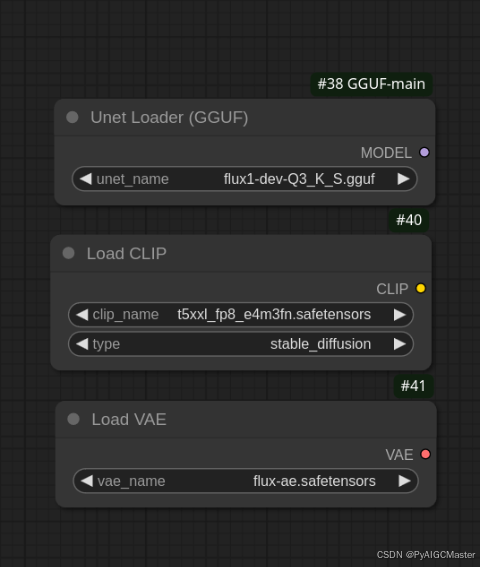The height and width of the screenshot is (567, 480).
Task: Click the red VAE output socket
Action: (x=426, y=454)
